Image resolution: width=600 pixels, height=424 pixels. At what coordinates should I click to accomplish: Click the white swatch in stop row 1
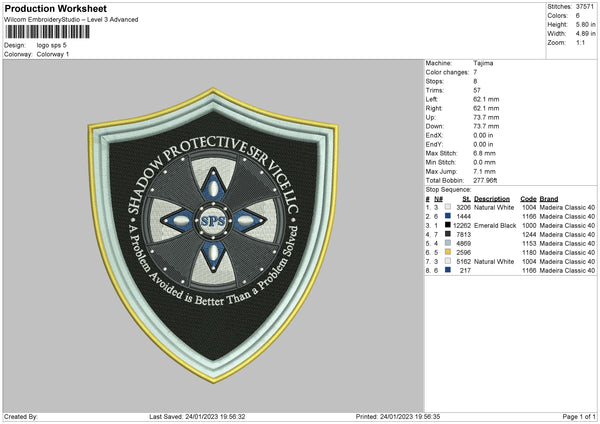448,207
